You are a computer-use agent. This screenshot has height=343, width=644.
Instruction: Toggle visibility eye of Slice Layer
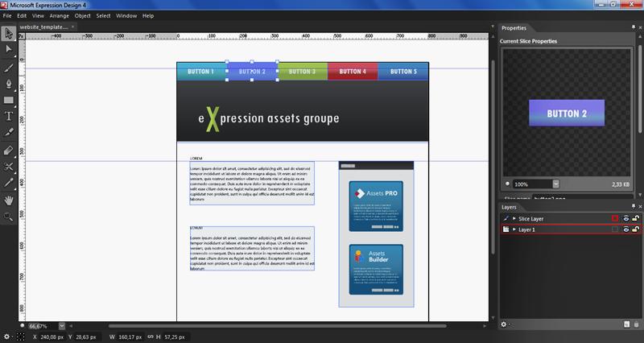626,218
